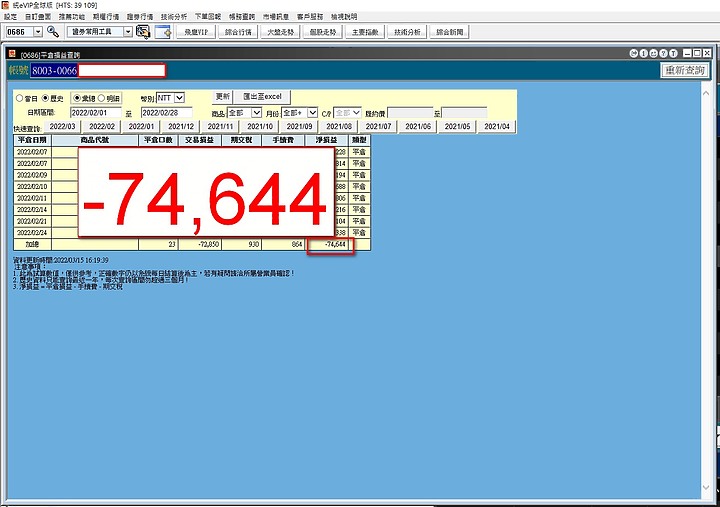This screenshot has height=507, width=720.
Task: Click the 2022/01 quick query button
Action: point(141,126)
